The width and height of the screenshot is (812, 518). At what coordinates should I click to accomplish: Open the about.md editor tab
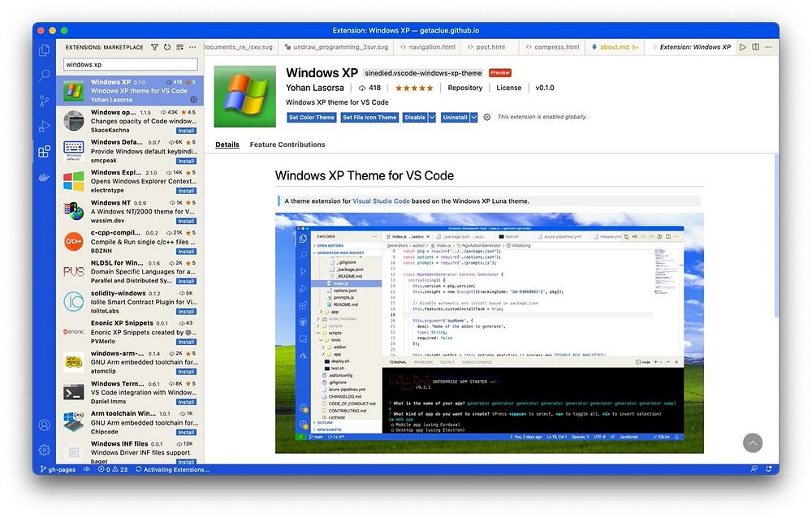pyautogui.click(x=615, y=47)
